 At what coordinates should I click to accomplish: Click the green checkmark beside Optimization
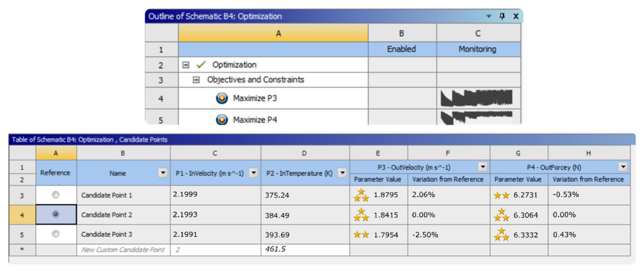(201, 65)
